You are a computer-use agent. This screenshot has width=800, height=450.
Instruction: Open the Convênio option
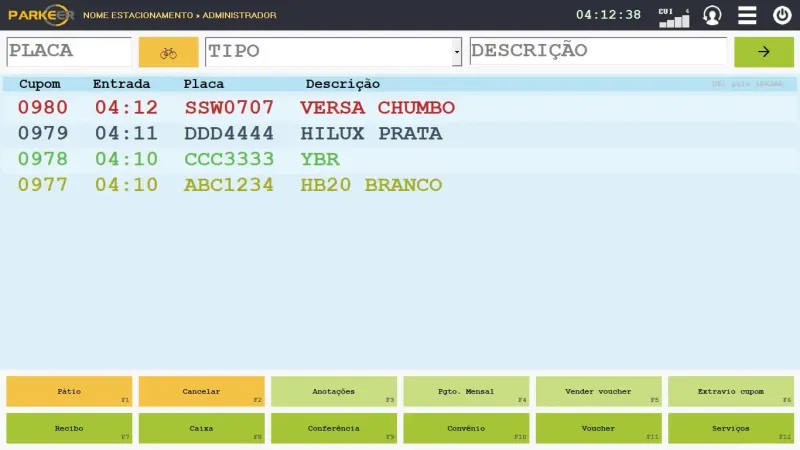tap(466, 428)
